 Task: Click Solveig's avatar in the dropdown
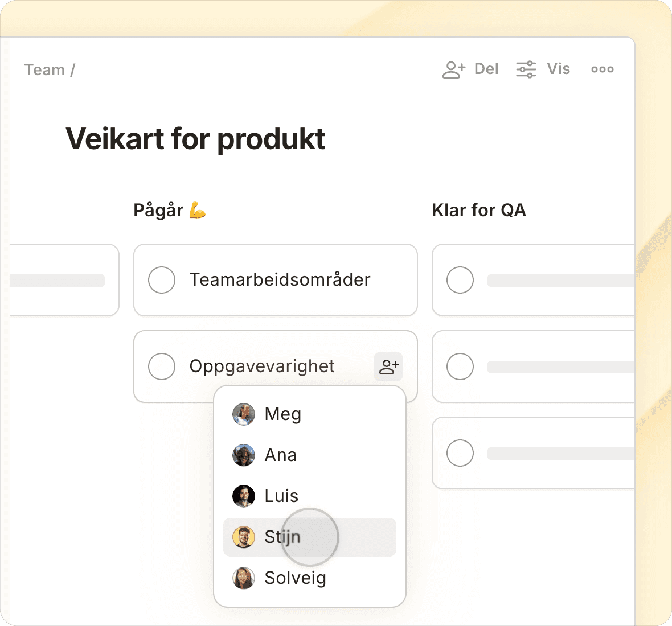244,578
